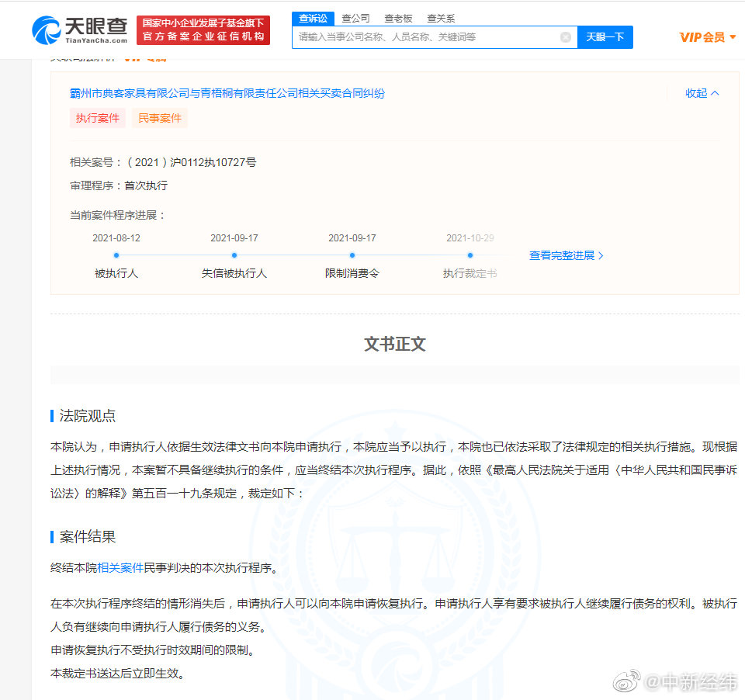Open the 查关系 tab

(440, 18)
